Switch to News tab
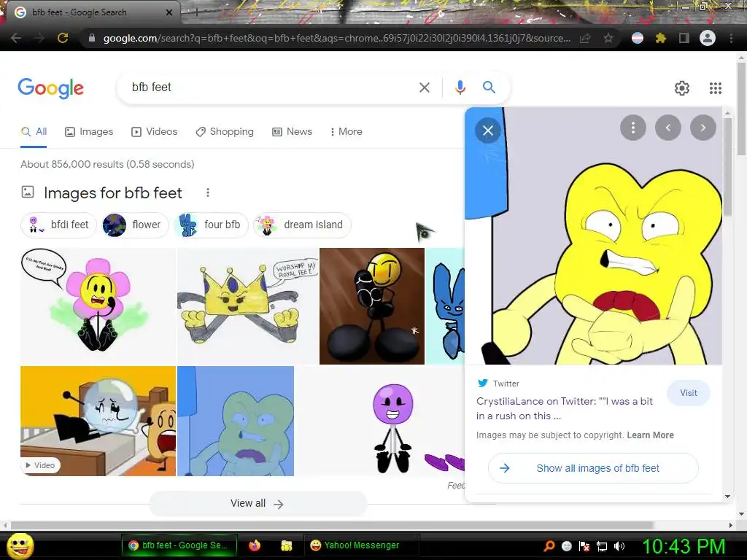Viewport: 747px width, 560px height. click(292, 132)
